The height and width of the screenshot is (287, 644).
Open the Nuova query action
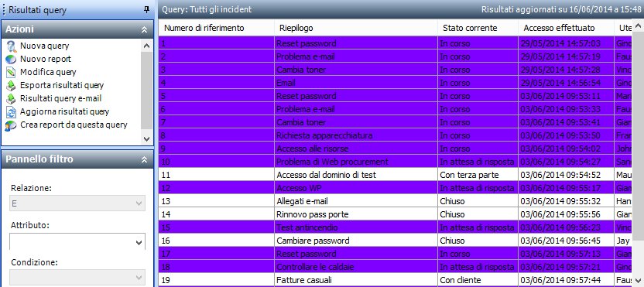[x=44, y=46]
